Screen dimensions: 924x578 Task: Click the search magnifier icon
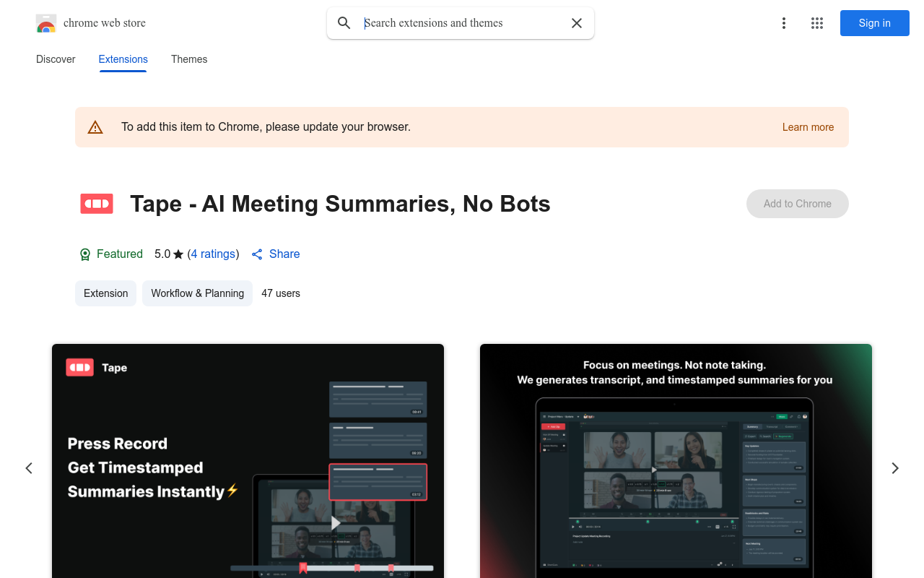point(344,23)
